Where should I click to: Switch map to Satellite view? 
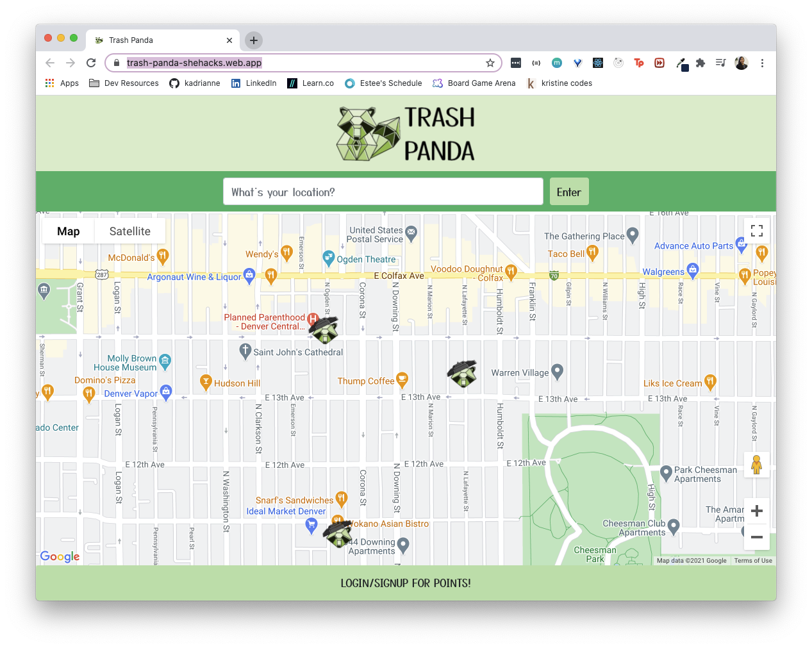(130, 231)
